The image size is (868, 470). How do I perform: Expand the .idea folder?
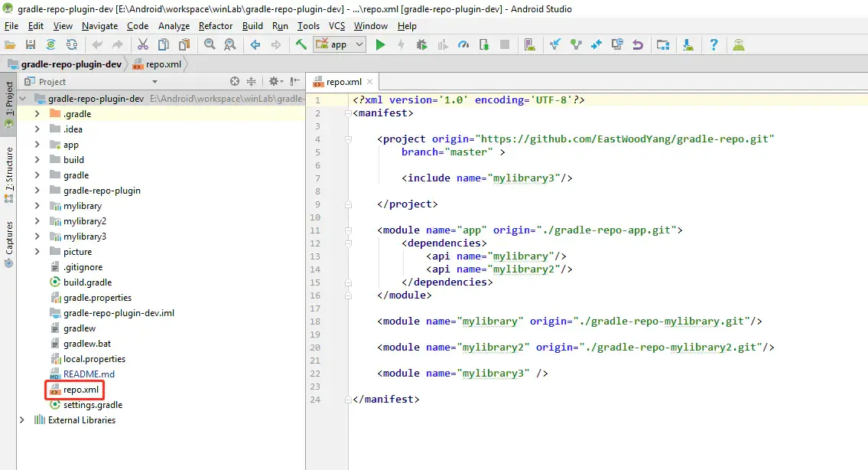click(37, 129)
